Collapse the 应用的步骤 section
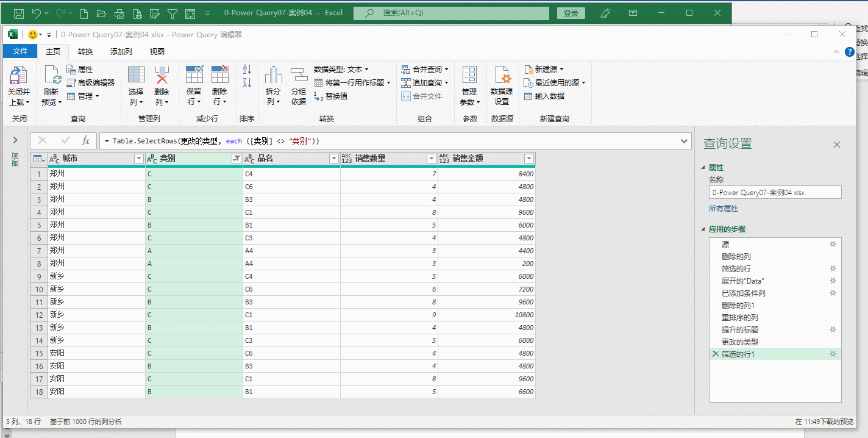 click(x=703, y=229)
